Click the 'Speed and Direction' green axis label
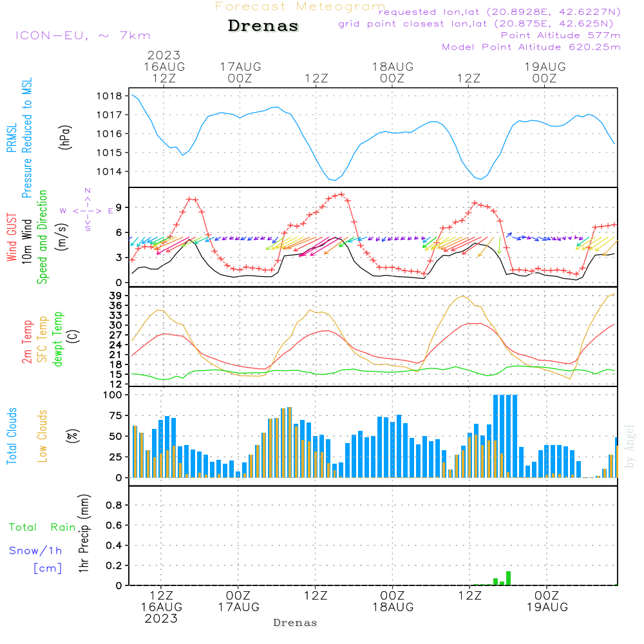Viewport: 644px width, 644px height. 42,237
